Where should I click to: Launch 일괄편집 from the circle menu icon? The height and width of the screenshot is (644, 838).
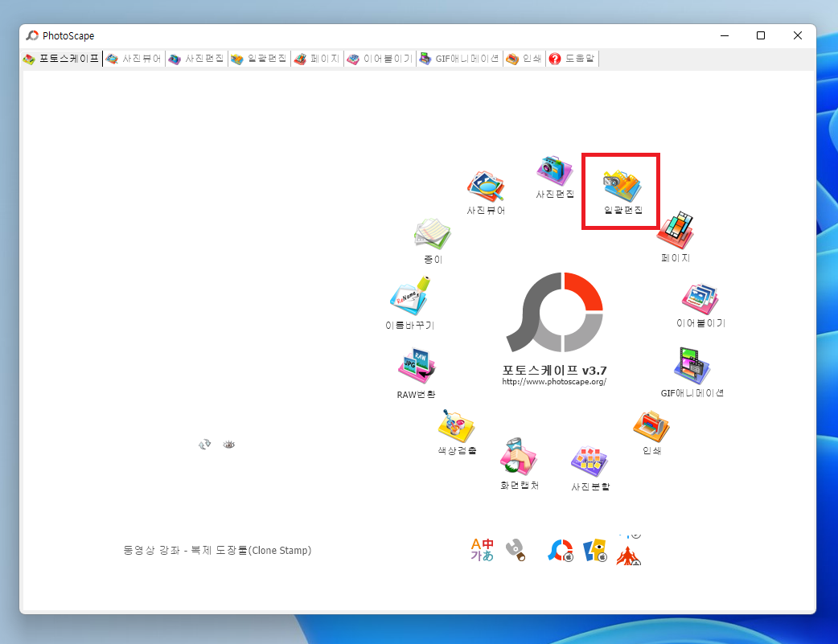622,186
